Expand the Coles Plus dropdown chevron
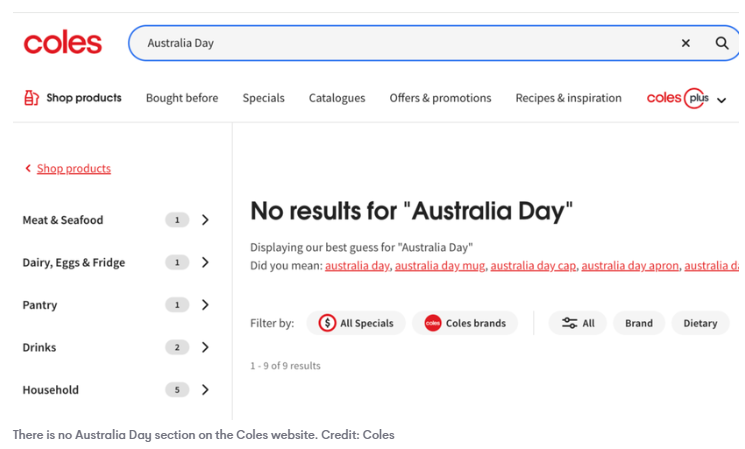This screenshot has height=449, width=745. 722,100
